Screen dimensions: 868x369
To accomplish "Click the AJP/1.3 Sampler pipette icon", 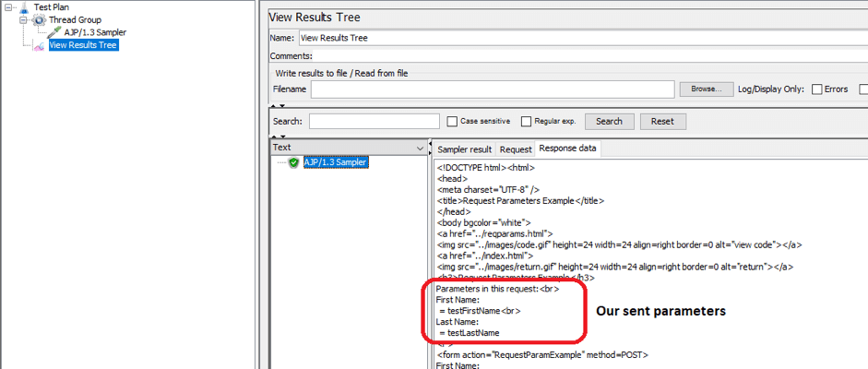I will click(54, 32).
